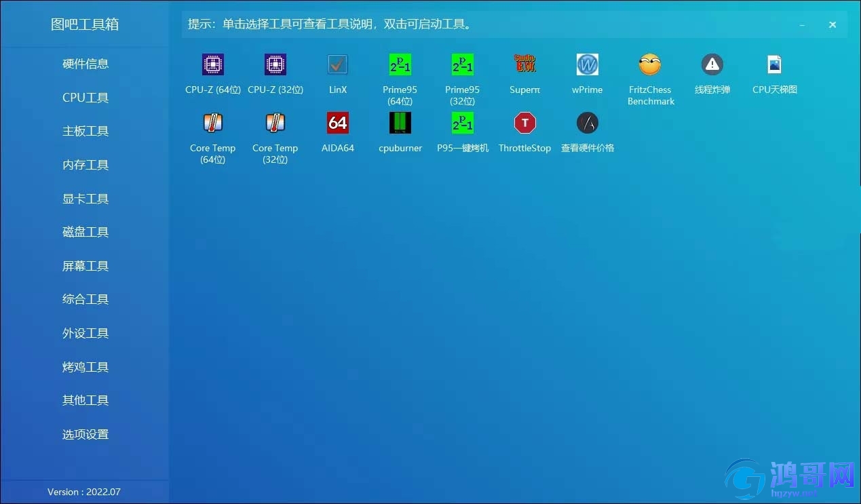Switch to the 屏幕工具 category
The height and width of the screenshot is (504, 861).
coord(85,266)
